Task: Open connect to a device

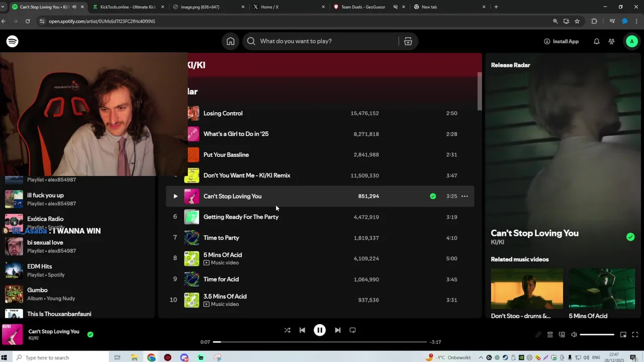Action: (562, 335)
